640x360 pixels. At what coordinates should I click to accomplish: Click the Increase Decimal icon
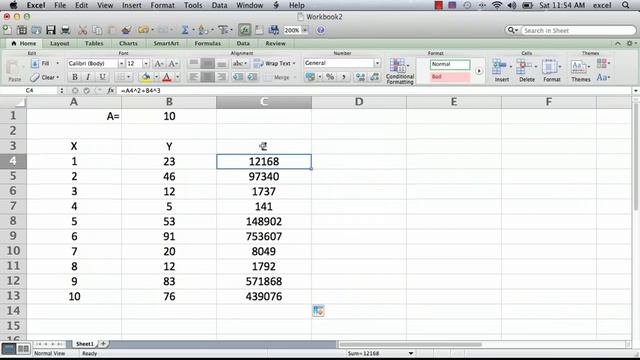coord(360,77)
